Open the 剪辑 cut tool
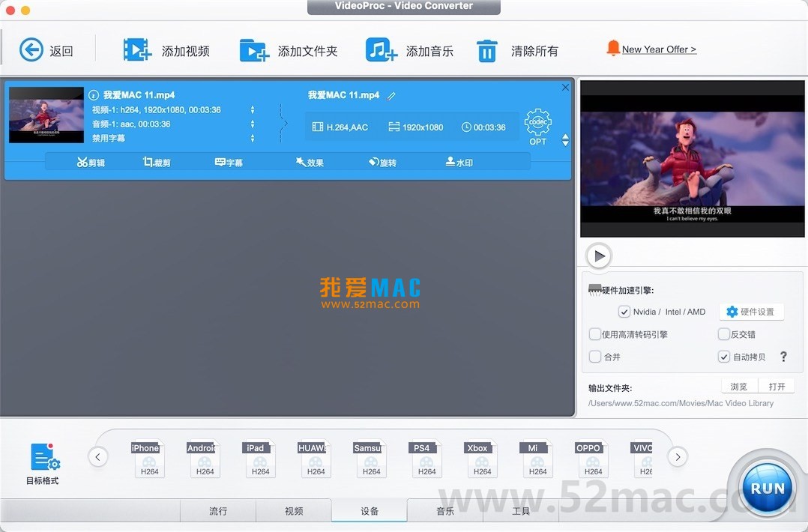This screenshot has width=808, height=532. [x=91, y=163]
